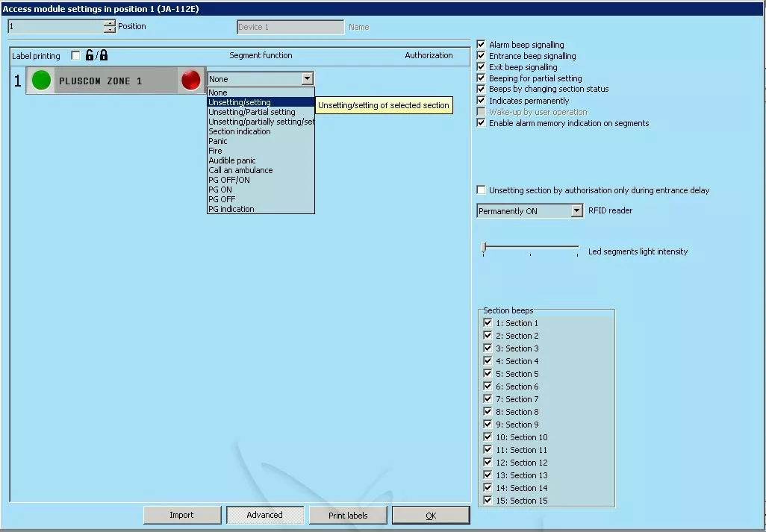The height and width of the screenshot is (532, 766).
Task: Toggle the Label printing checkbox
Action: click(x=75, y=56)
